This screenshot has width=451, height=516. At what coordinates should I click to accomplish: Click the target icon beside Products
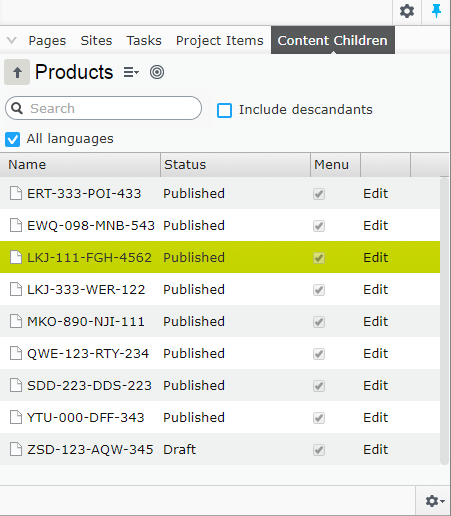pos(157,72)
